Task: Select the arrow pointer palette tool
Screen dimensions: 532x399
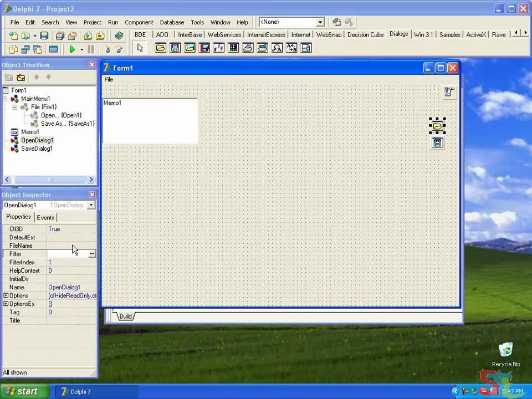Action: point(140,48)
